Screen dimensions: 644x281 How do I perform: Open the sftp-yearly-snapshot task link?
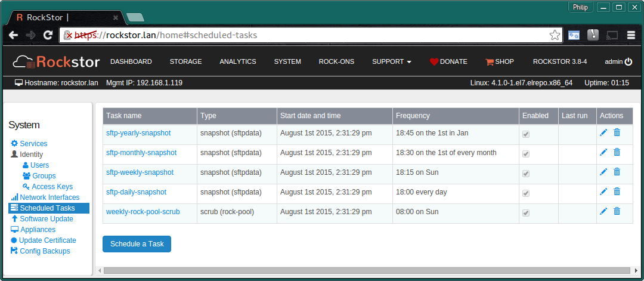(x=138, y=132)
